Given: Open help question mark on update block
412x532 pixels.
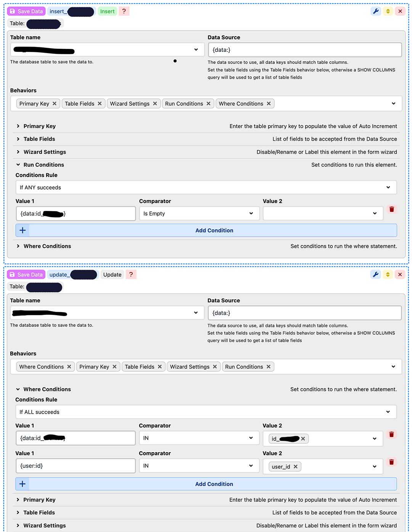Looking at the screenshot, I should (x=131, y=275).
